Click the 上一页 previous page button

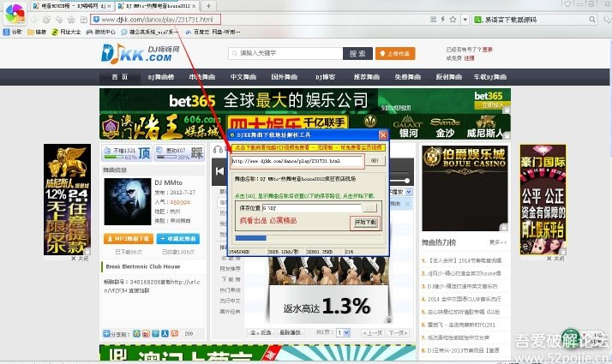point(372,333)
